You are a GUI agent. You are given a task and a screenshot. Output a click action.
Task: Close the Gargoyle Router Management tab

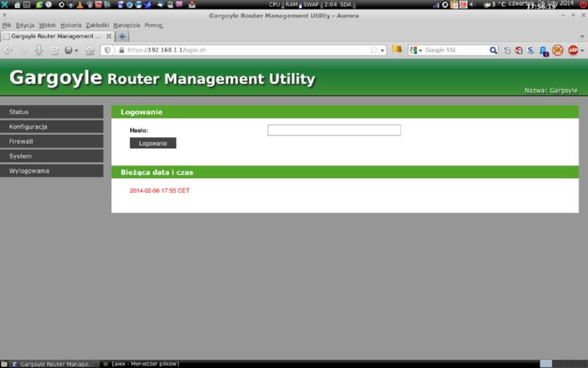(x=109, y=36)
